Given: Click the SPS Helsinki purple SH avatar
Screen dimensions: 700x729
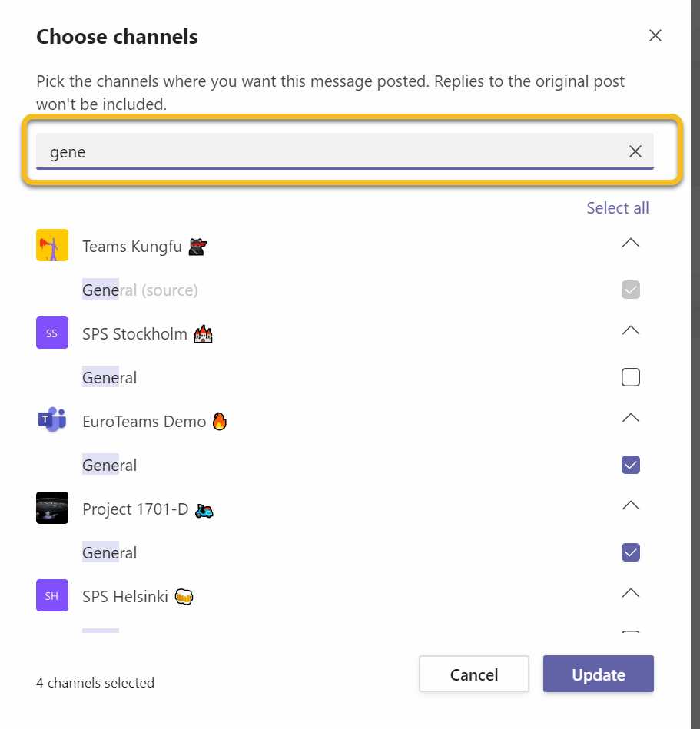Looking at the screenshot, I should point(52,596).
